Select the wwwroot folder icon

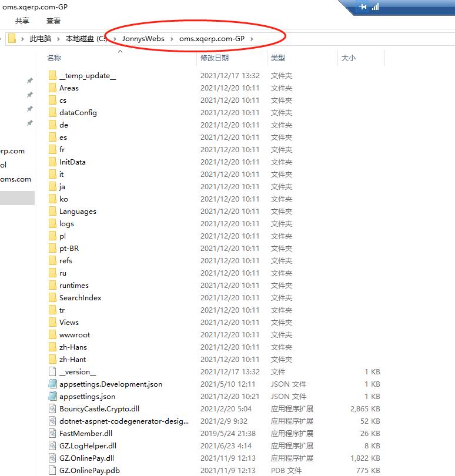coord(52,335)
